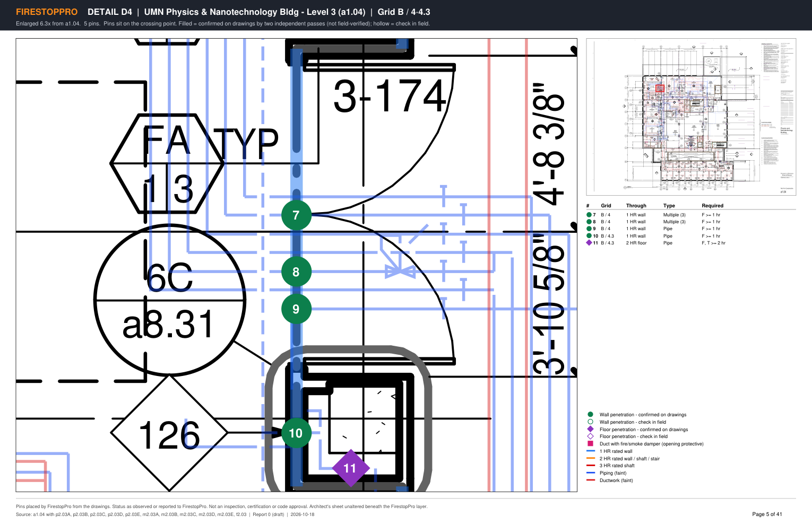Click the 'Enlarged 6.3x from a1.04' subtitle
Image resolution: width=812 pixels, height=525 pixels.
click(223, 23)
